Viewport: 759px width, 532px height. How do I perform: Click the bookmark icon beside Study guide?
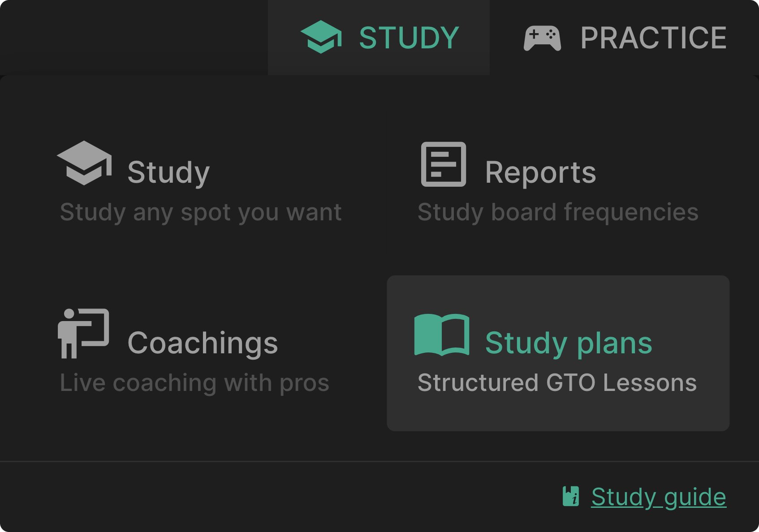click(570, 495)
